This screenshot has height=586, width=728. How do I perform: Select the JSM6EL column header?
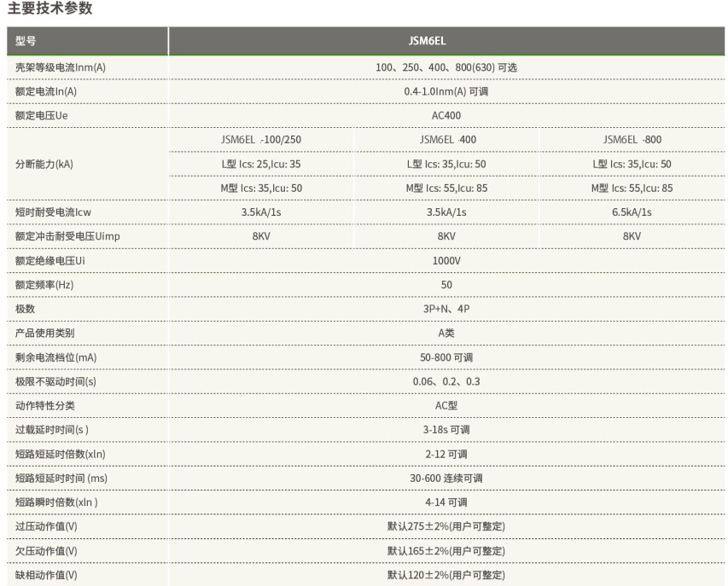click(x=446, y=41)
